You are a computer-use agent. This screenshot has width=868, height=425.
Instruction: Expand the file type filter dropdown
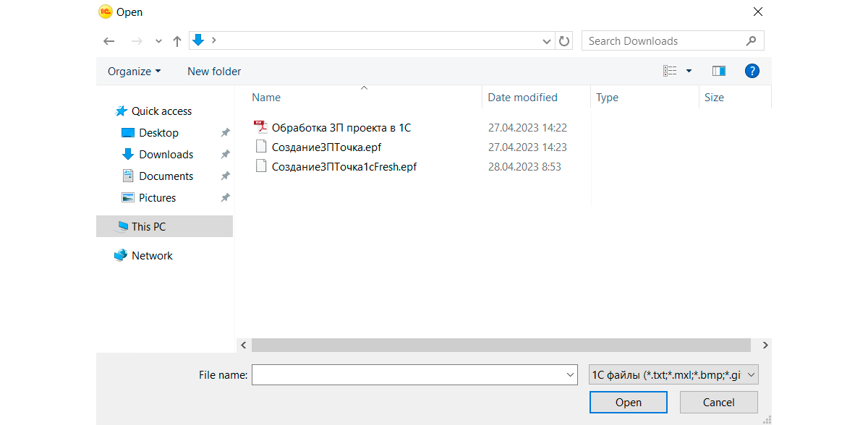pos(751,375)
